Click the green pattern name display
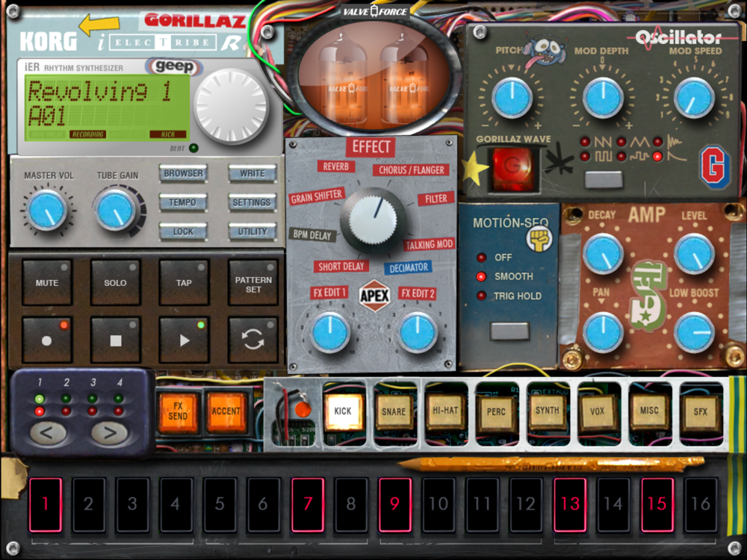The height and width of the screenshot is (560, 747). click(107, 107)
